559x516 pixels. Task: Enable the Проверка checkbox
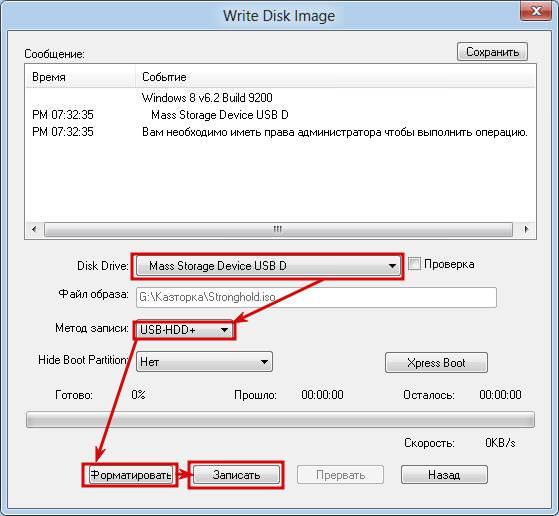tap(414, 264)
